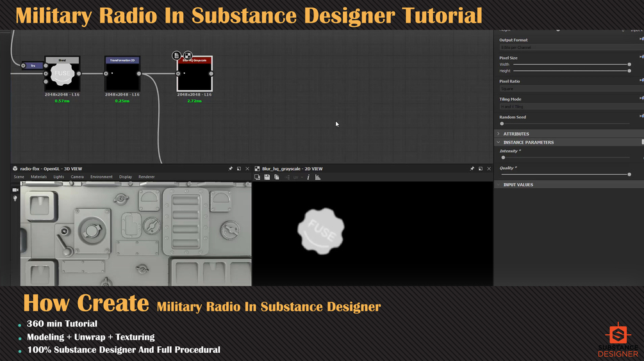Click output connector of Blur HQ Grayscale node
644x361 pixels.
click(x=211, y=74)
